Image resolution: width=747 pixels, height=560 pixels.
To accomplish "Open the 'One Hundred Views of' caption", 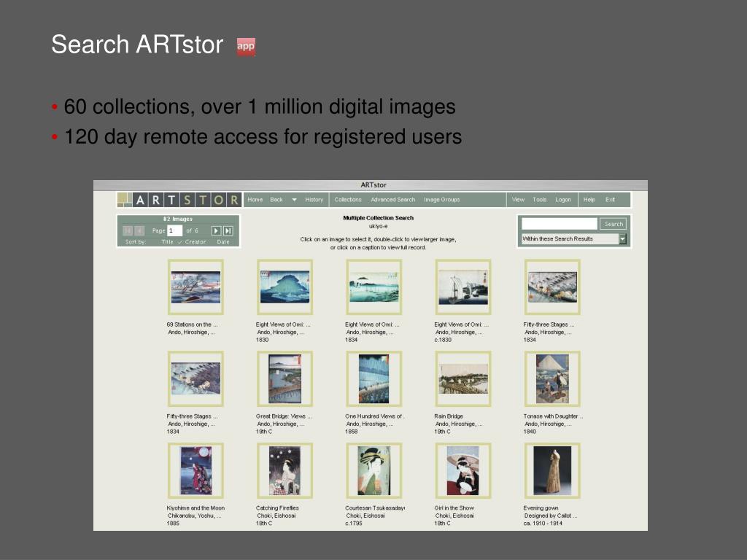I will 375,416.
